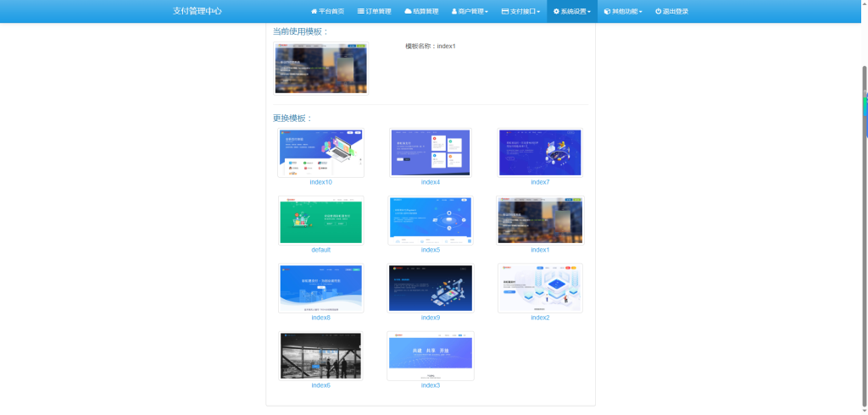The width and height of the screenshot is (868, 415).
Task: Expand the 商户管理 dropdown caret
Action: [486, 12]
